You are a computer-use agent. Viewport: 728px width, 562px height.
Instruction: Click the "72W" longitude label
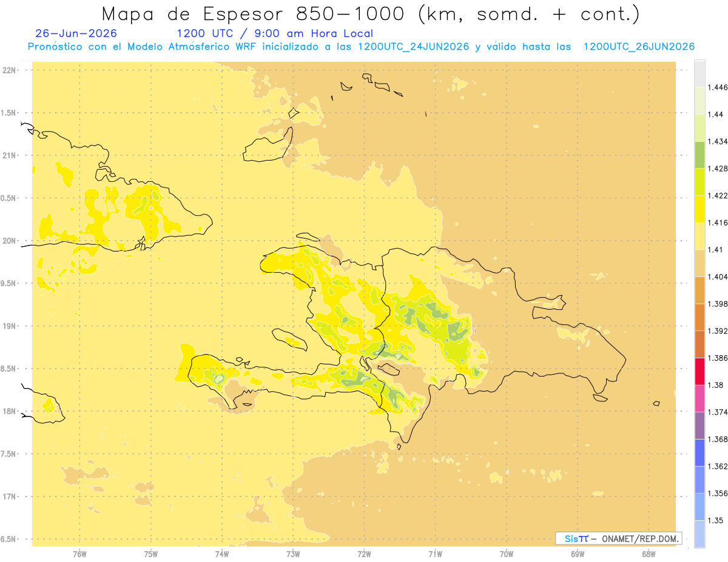pyautogui.click(x=364, y=554)
